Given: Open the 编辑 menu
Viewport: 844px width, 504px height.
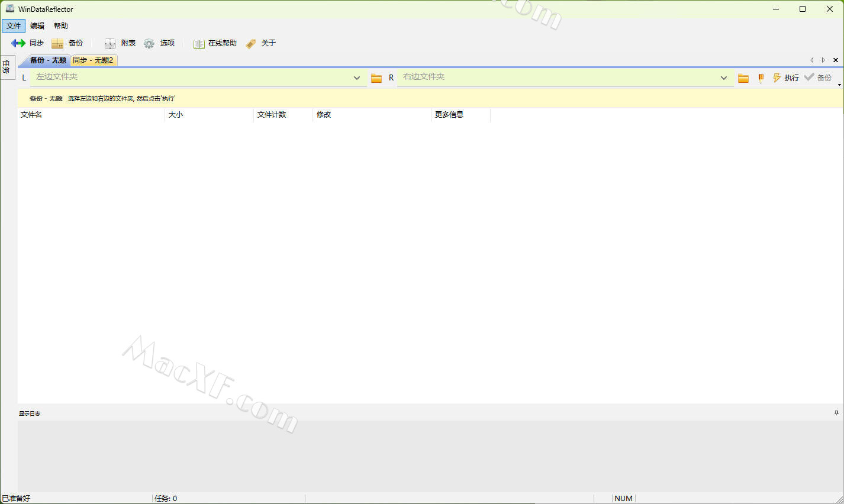Looking at the screenshot, I should (x=37, y=26).
